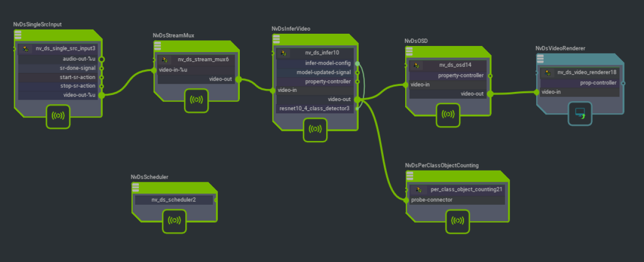The width and height of the screenshot is (644, 262).
Task: Select the infer-model-config row
Action: [315, 63]
